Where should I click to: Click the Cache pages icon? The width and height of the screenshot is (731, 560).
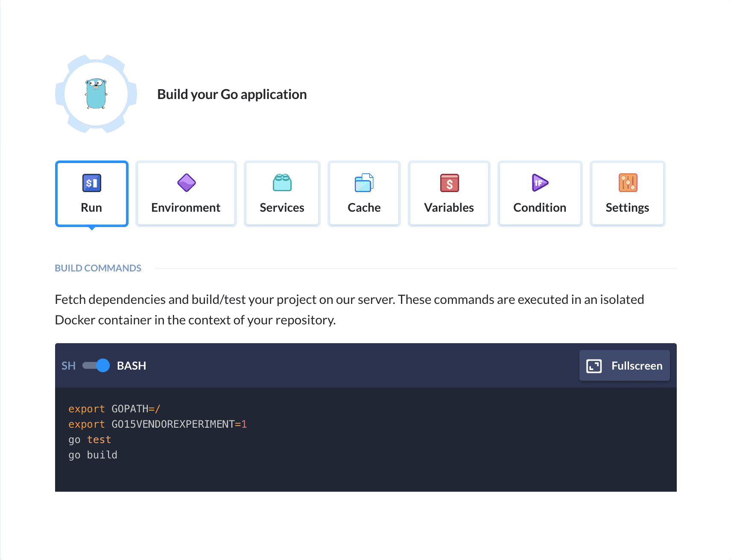tap(364, 183)
